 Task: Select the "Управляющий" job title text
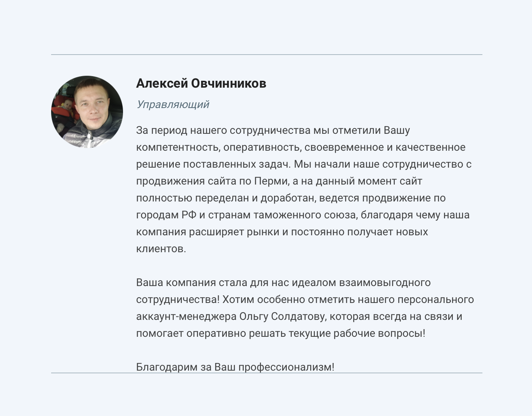[x=173, y=105]
